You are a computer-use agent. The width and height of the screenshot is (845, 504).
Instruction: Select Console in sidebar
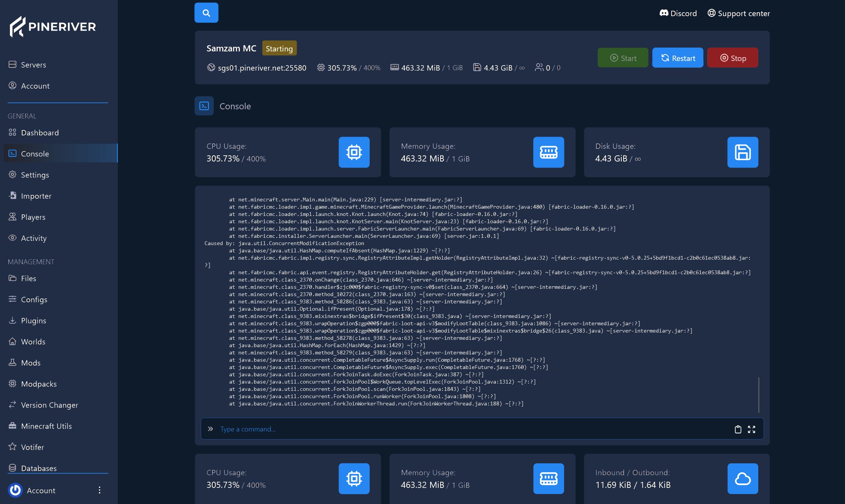(61, 153)
